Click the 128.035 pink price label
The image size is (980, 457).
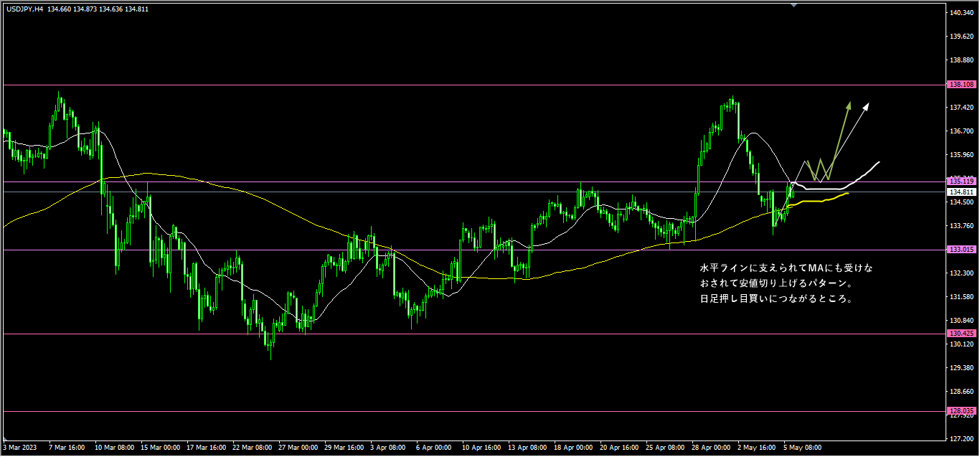[960, 411]
